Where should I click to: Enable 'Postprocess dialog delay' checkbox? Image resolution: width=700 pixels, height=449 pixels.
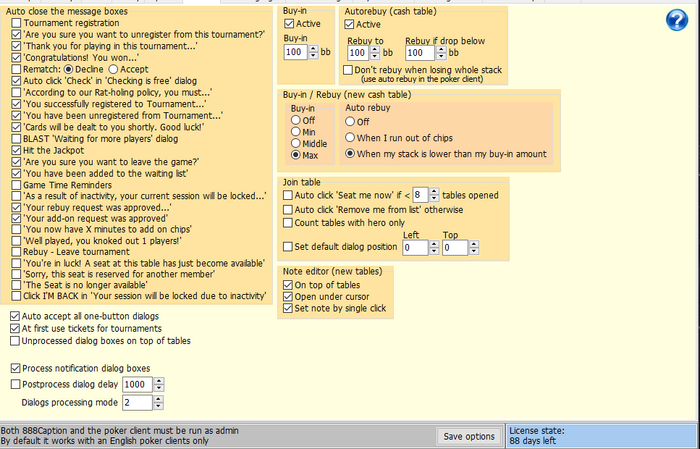click(15, 384)
